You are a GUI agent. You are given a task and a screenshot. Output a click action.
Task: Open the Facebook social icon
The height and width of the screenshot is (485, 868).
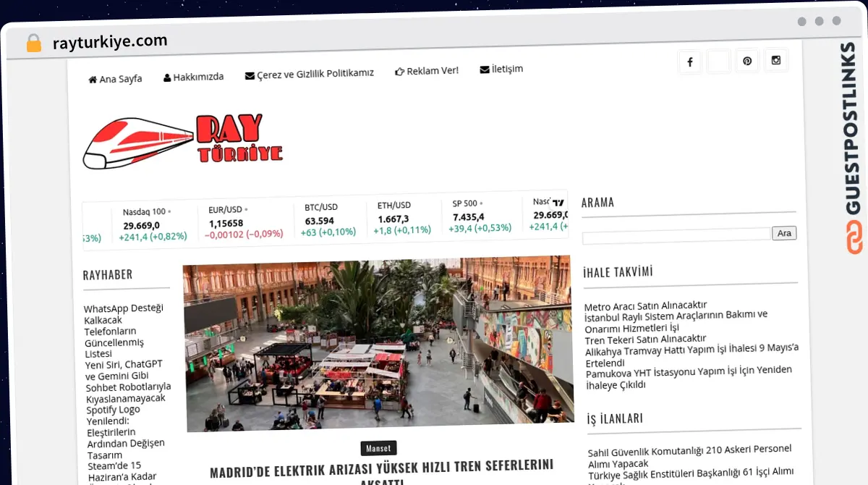click(689, 62)
